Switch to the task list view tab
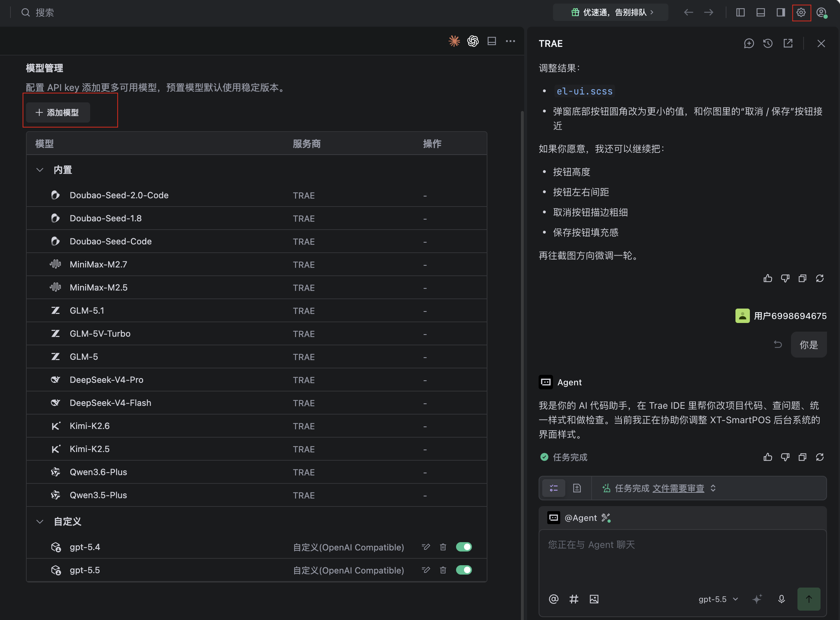This screenshot has width=840, height=620. (x=554, y=488)
